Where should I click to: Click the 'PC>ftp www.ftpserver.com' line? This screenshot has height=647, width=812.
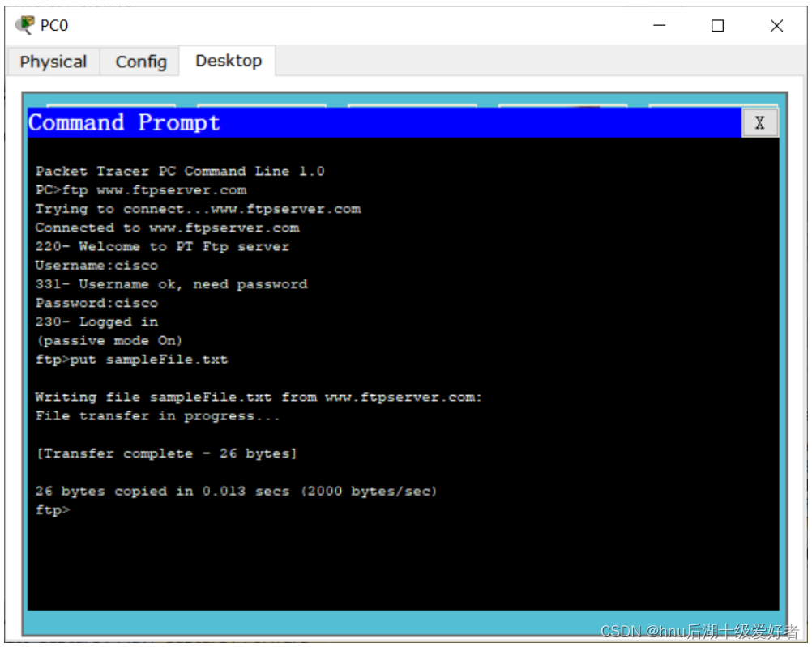[x=141, y=190]
